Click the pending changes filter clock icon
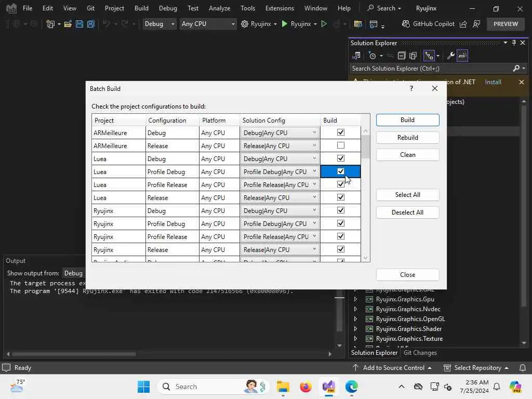Image resolution: width=532 pixels, height=399 pixels. click(372, 55)
